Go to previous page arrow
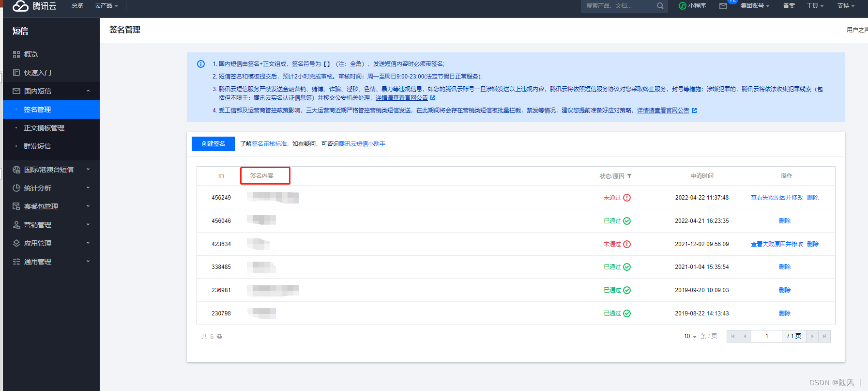This screenshot has width=868, height=391. (745, 336)
